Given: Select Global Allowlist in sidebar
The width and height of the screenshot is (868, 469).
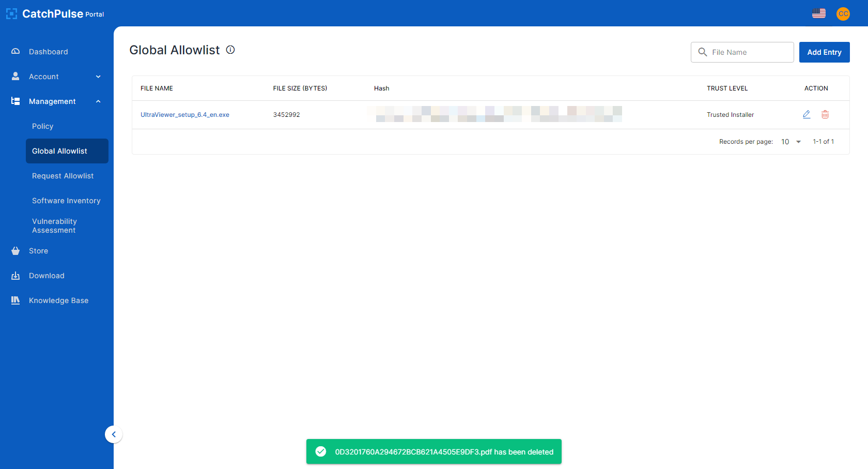Looking at the screenshot, I should tap(67, 151).
